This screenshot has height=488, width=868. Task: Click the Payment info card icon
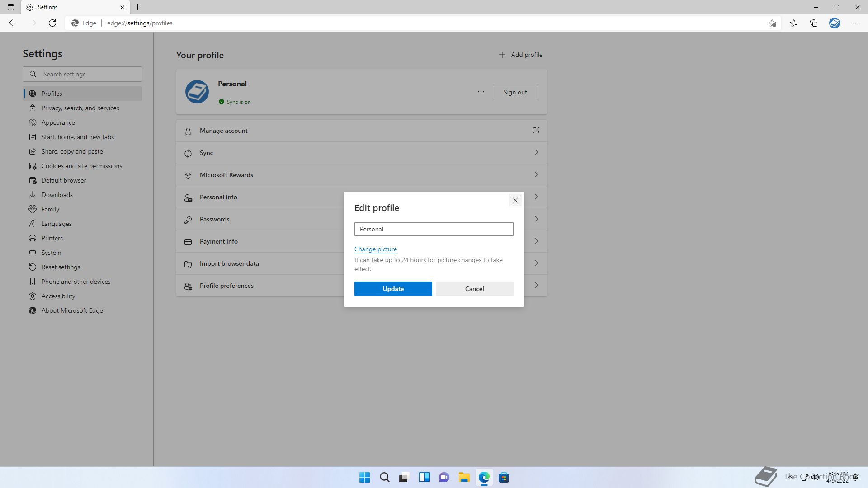(188, 242)
